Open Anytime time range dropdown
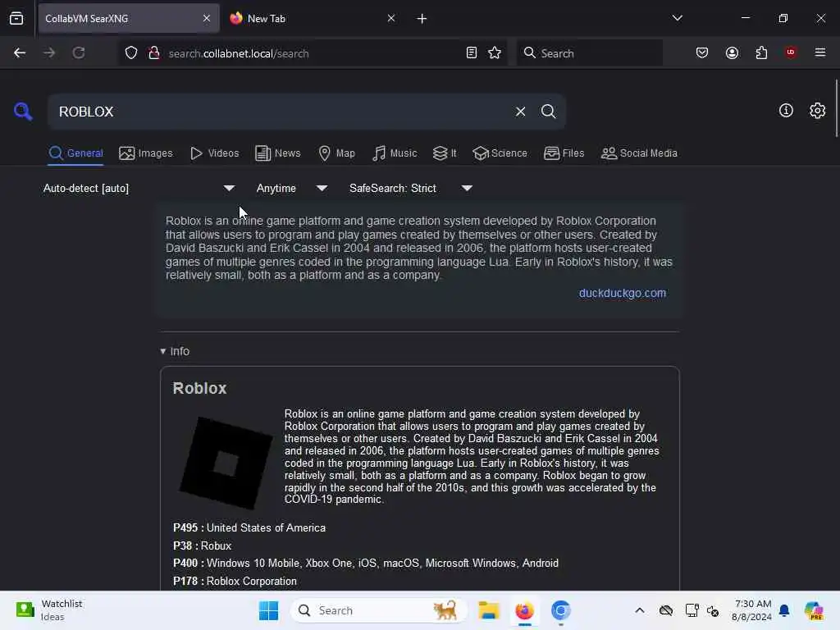The height and width of the screenshot is (630, 840). [x=292, y=188]
